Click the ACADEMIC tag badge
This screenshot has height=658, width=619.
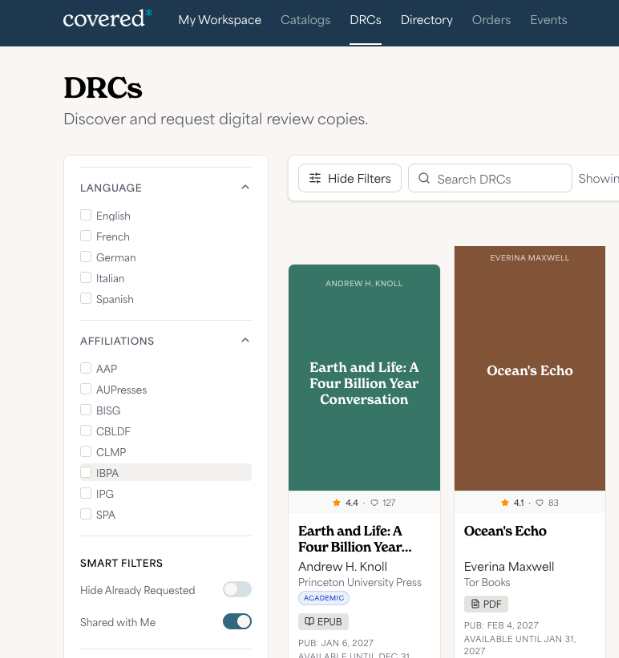click(324, 598)
